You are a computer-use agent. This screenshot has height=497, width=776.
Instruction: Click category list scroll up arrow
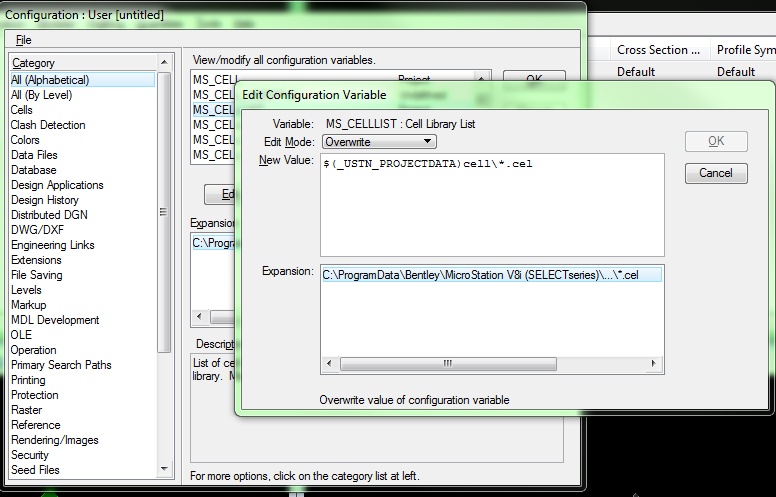[164, 62]
